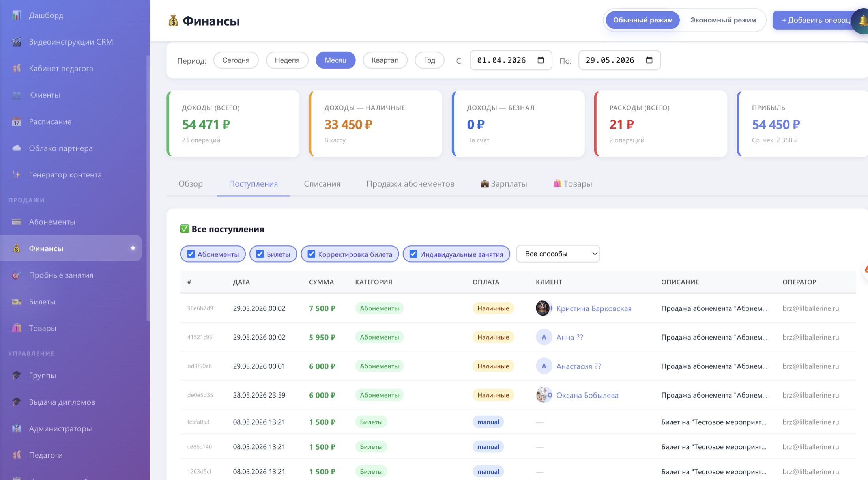Click the briefcase icon on Зарплаты tab
The height and width of the screenshot is (480, 868).
coord(485,183)
